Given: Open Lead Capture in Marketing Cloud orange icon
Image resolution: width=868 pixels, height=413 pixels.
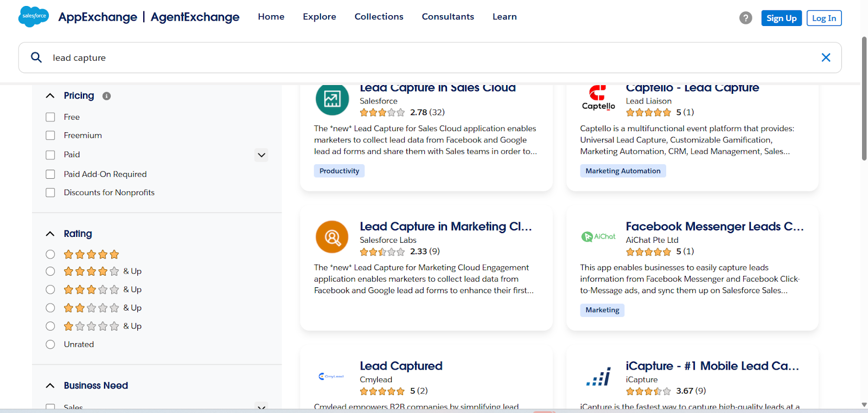Looking at the screenshot, I should coord(332,237).
